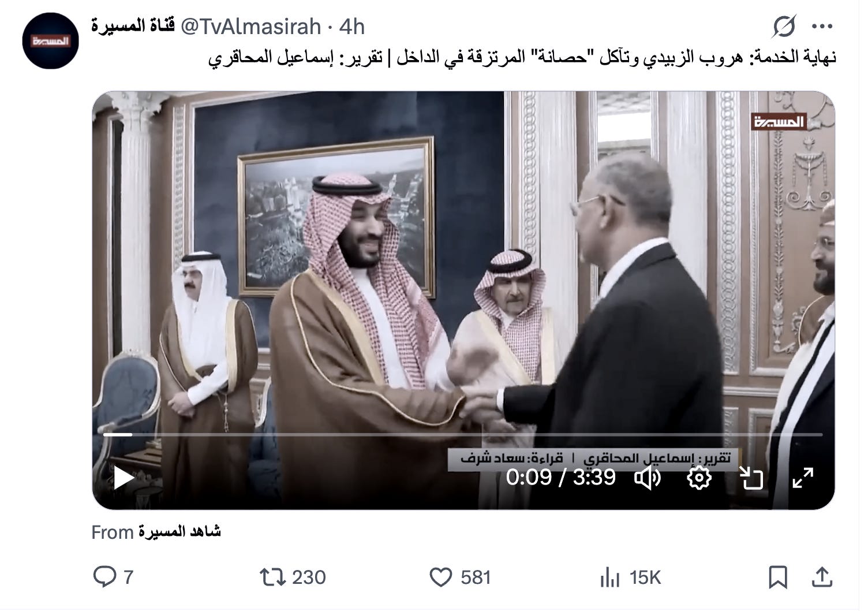
Task: Open the 4h timestamp permalink
Action: click(351, 27)
